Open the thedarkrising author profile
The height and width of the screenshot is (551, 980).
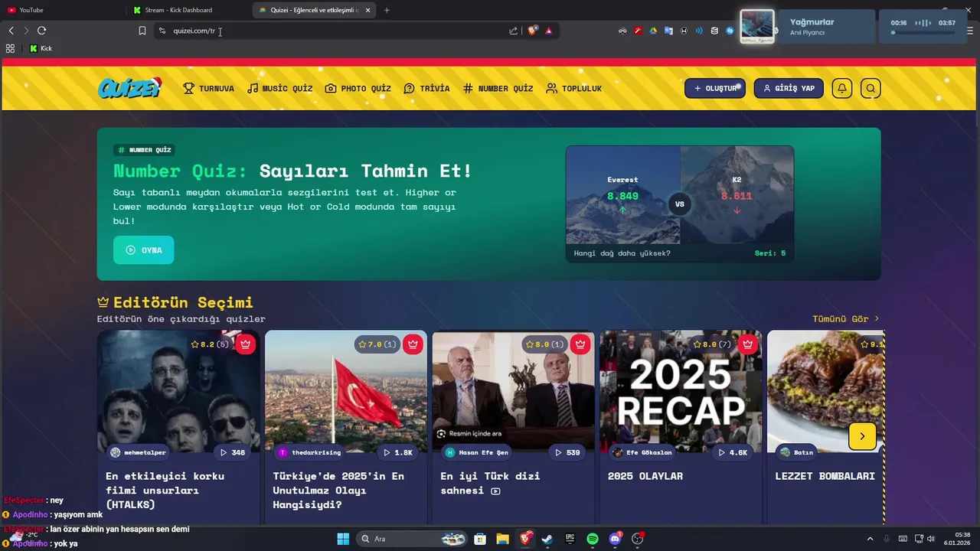click(309, 452)
